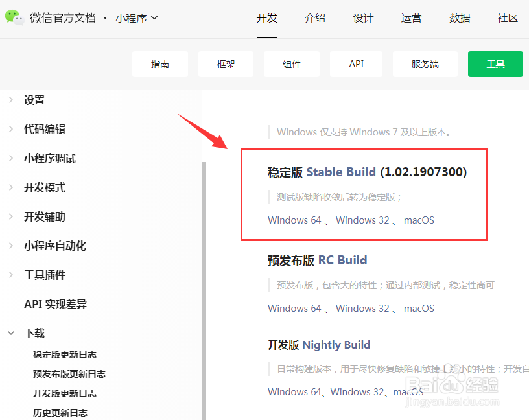Select the 设计 top navigation tab
This screenshot has height=420, width=529.
click(x=363, y=18)
